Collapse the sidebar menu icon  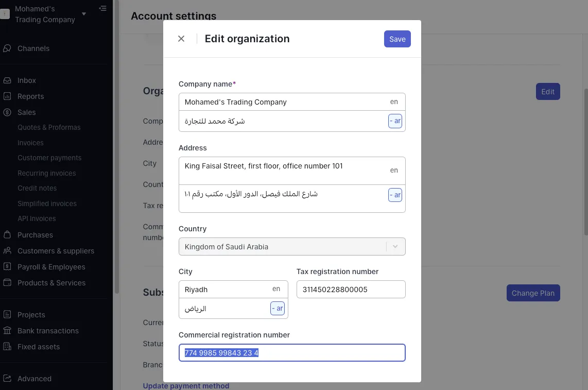click(x=103, y=8)
